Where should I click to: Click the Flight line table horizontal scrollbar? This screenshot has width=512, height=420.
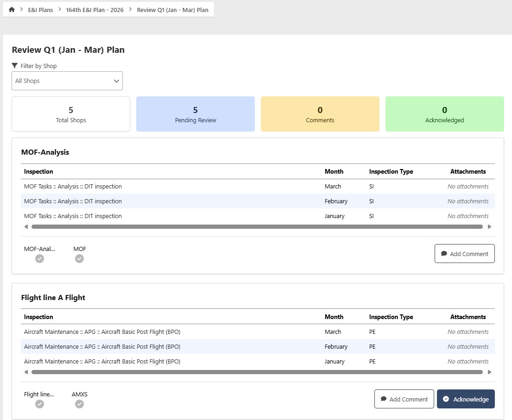(x=257, y=372)
